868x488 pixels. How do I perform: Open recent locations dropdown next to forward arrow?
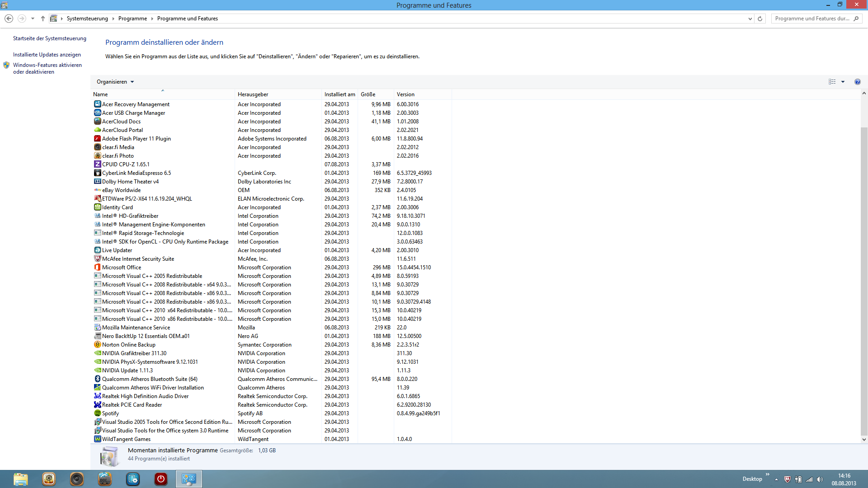[x=33, y=19]
